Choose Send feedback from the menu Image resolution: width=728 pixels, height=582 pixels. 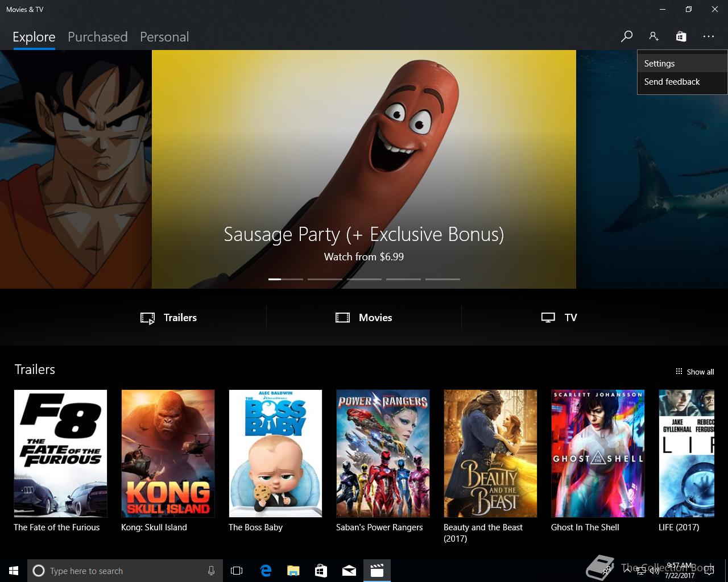pos(682,82)
